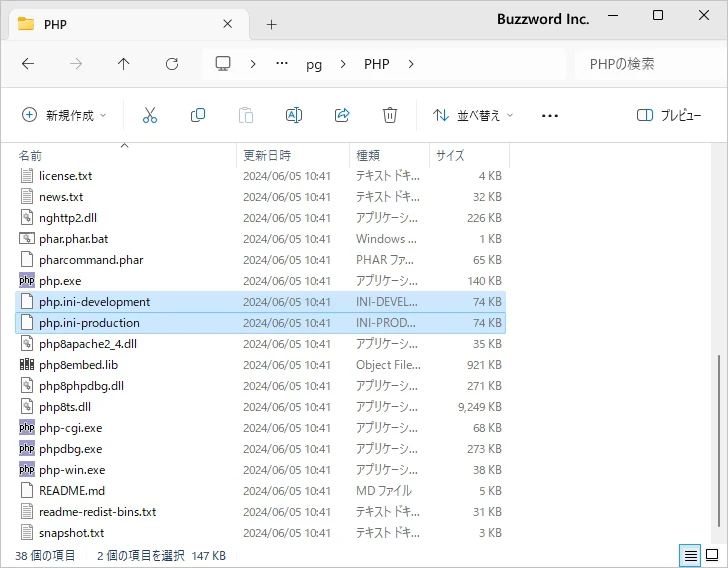Open the toolbar See more ellipsis
This screenshot has height=568, width=728.
550,115
